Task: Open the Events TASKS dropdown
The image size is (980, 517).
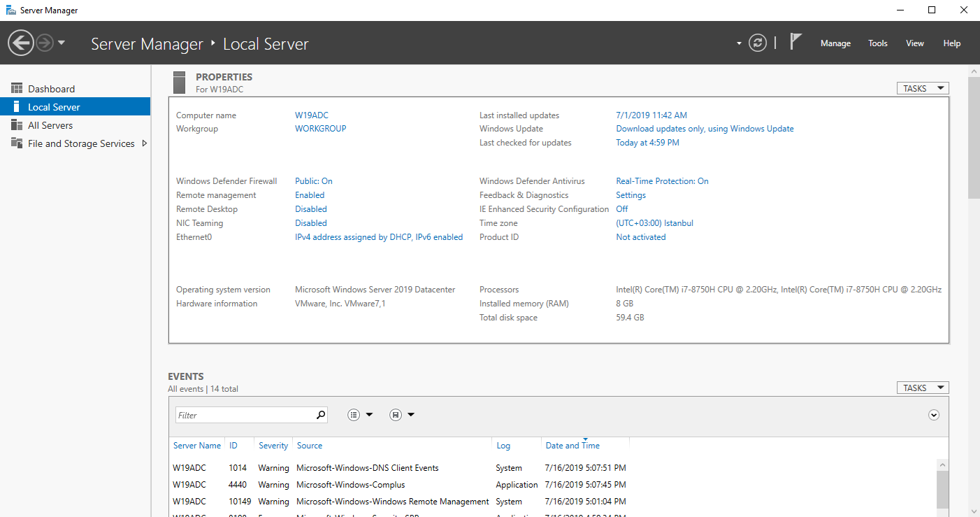Action: tap(923, 388)
